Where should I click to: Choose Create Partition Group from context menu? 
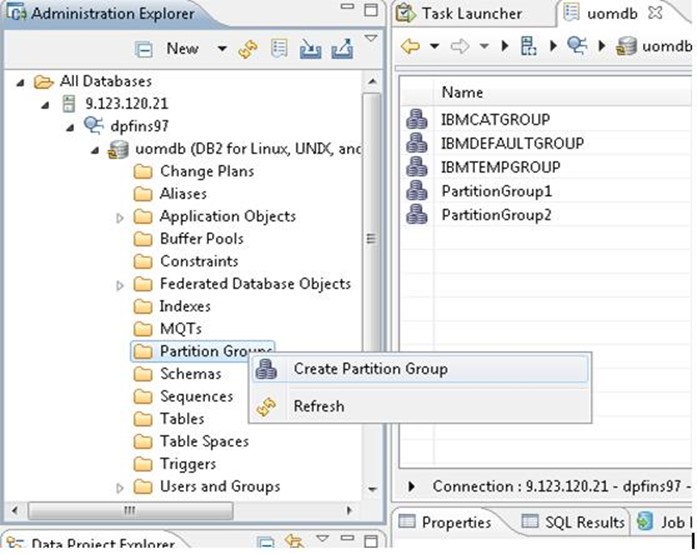[x=370, y=369]
